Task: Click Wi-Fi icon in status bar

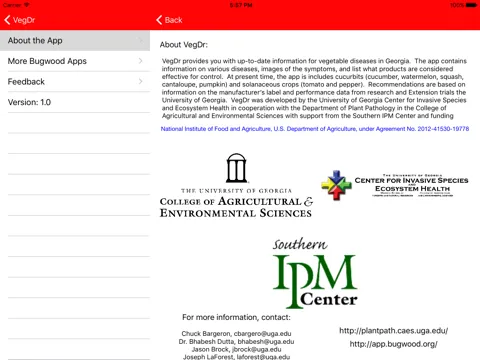Action: point(27,5)
